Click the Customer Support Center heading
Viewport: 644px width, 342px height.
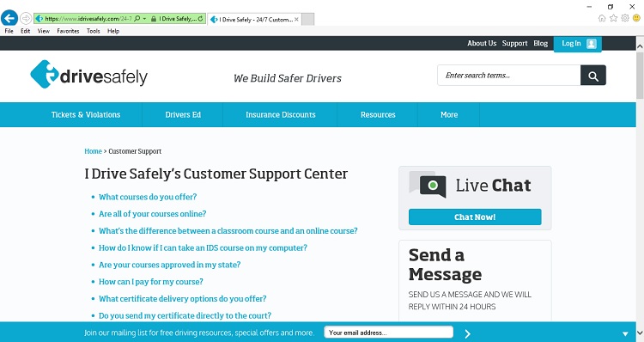pyautogui.click(x=216, y=174)
